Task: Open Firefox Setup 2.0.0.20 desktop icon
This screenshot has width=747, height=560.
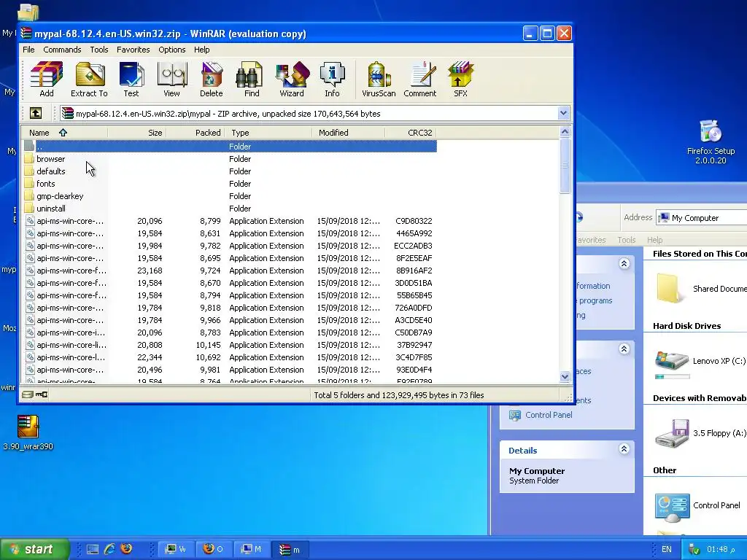Action: click(711, 142)
